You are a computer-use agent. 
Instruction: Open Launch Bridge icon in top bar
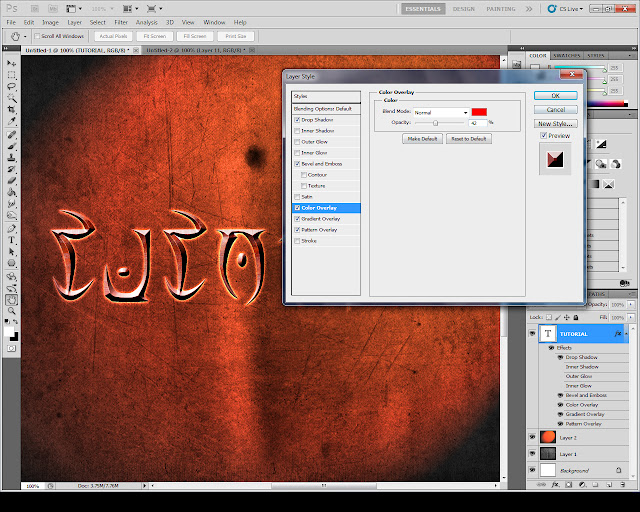point(35,8)
